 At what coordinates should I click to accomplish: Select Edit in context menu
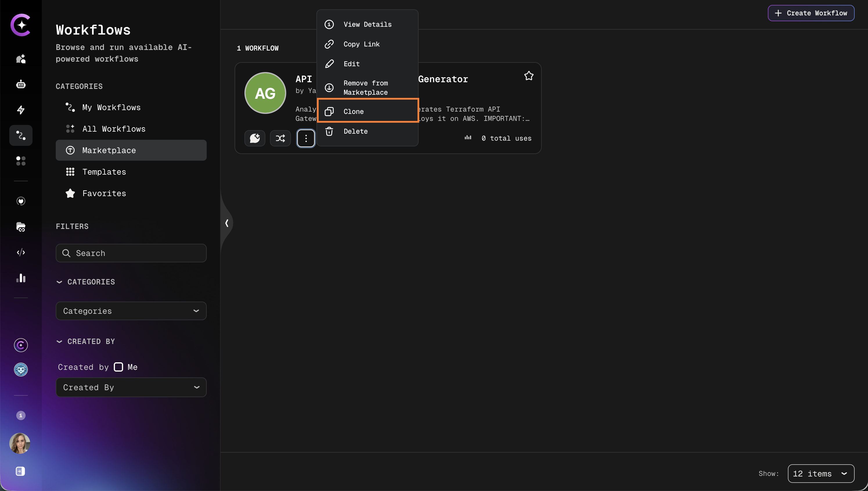[x=367, y=64]
